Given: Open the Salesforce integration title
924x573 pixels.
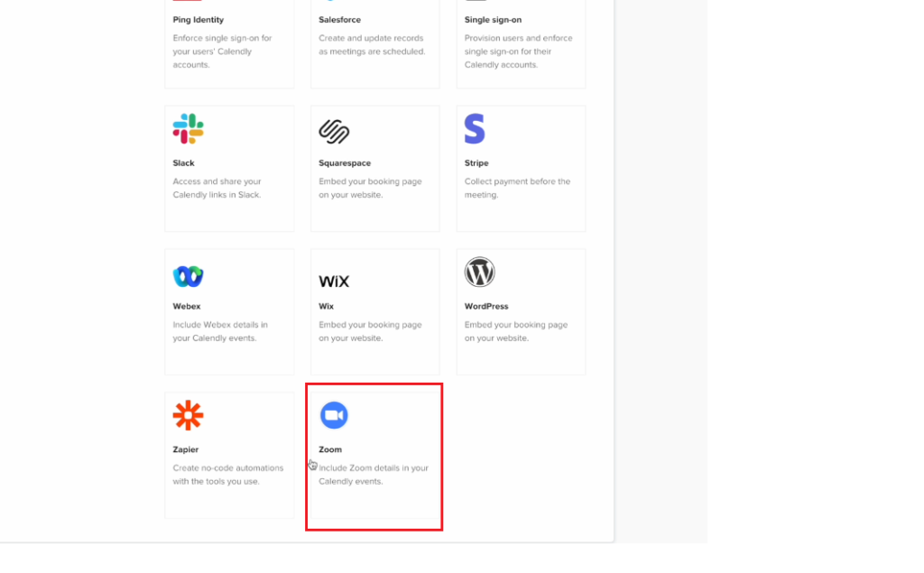Looking at the screenshot, I should point(339,20).
